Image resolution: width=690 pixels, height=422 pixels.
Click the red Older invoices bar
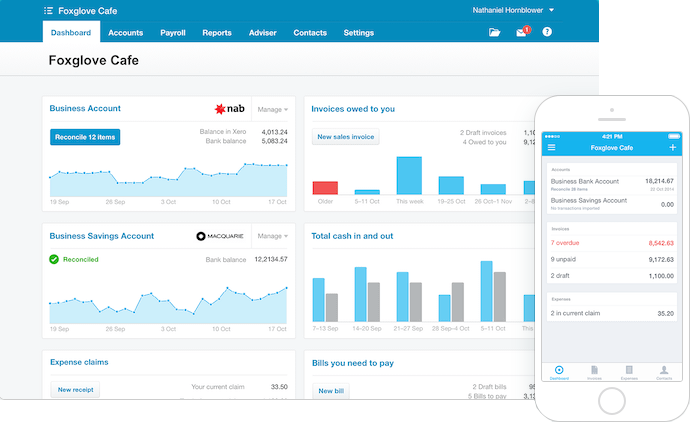pos(325,188)
